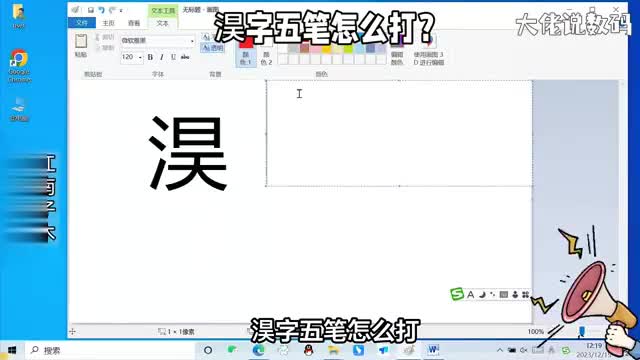Click the Paste clipboard icon
The width and height of the screenshot is (640, 360).
(81, 41)
